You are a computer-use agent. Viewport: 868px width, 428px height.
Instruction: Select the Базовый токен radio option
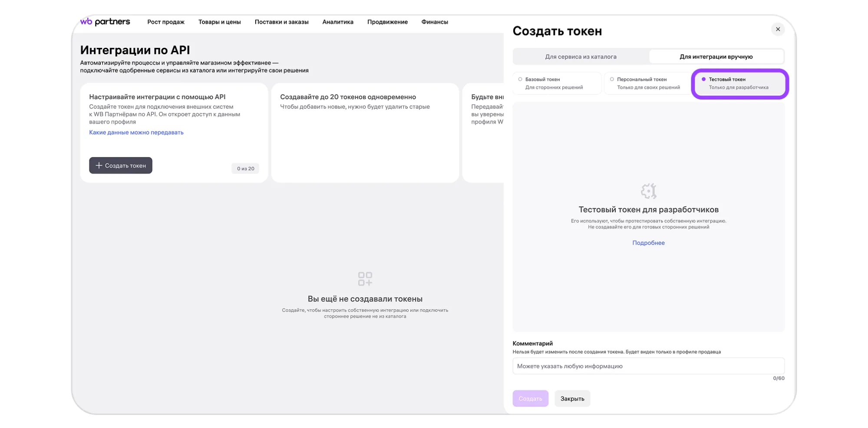pyautogui.click(x=520, y=80)
